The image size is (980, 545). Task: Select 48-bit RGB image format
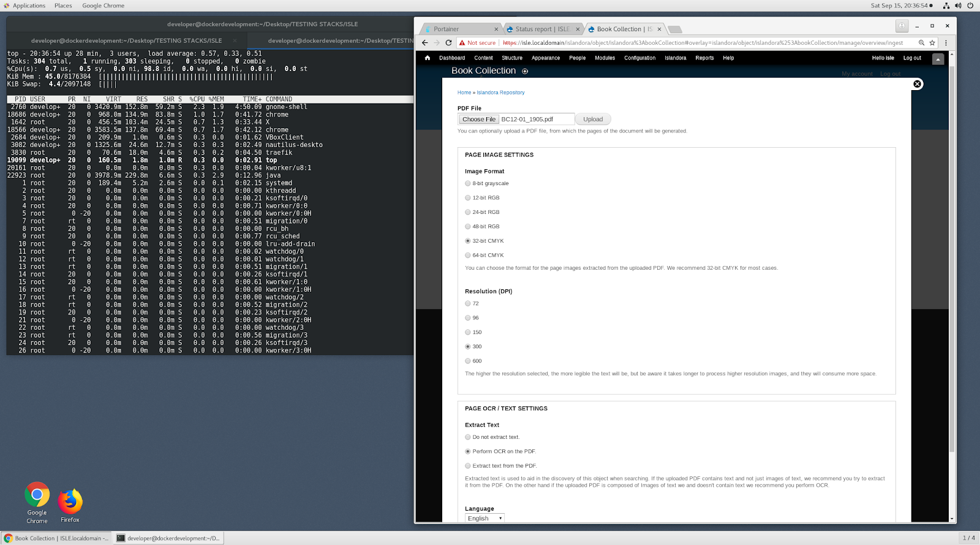click(468, 227)
